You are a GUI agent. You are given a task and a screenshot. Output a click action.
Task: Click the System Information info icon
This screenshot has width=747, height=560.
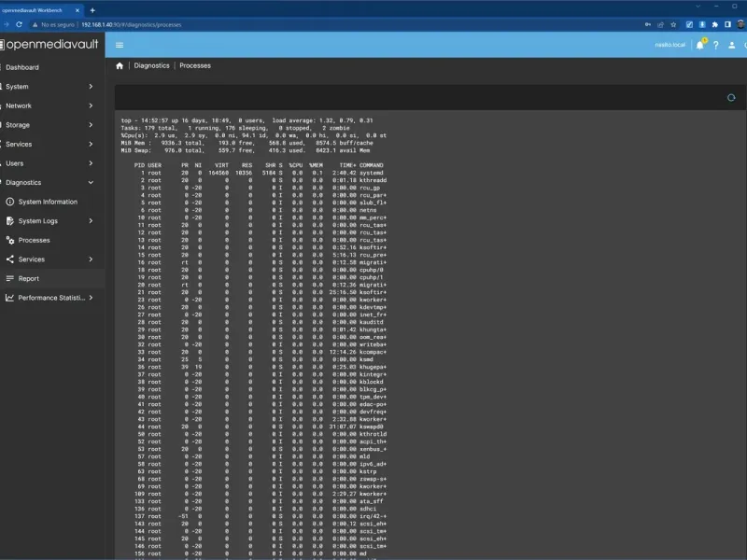9,202
